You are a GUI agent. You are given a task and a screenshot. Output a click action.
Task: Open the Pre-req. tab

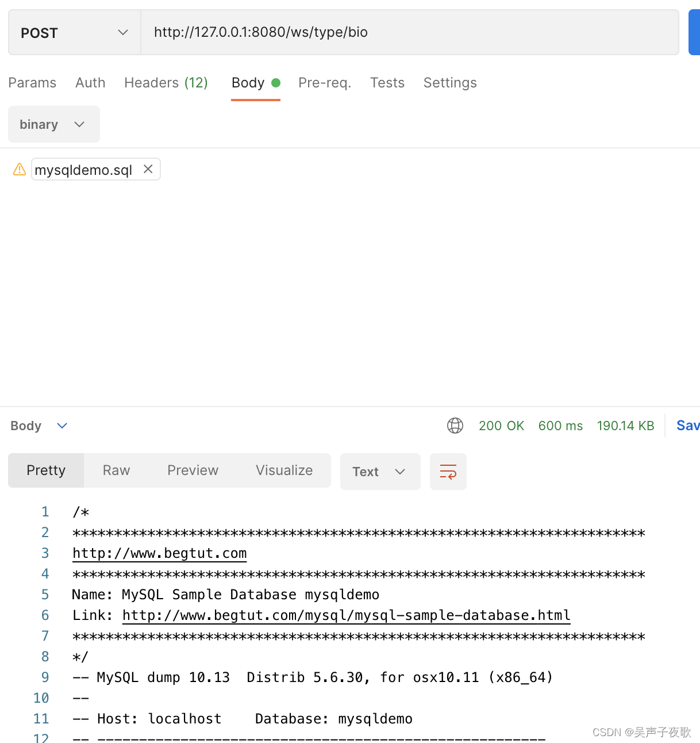[x=325, y=83]
